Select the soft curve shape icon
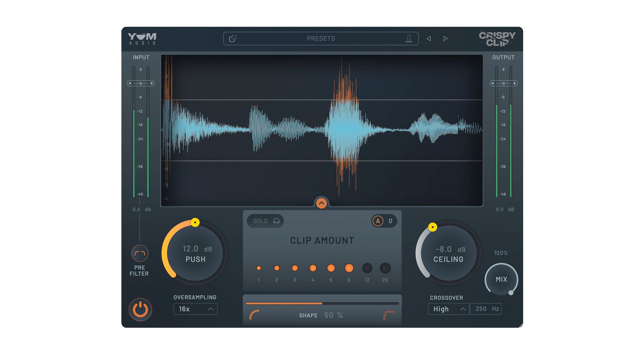The image size is (644, 355). pos(254,315)
